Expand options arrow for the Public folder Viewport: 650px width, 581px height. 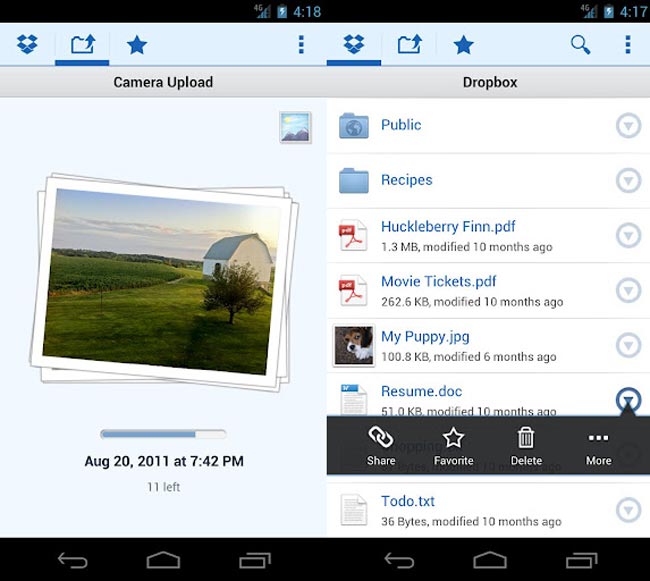pyautogui.click(x=628, y=126)
